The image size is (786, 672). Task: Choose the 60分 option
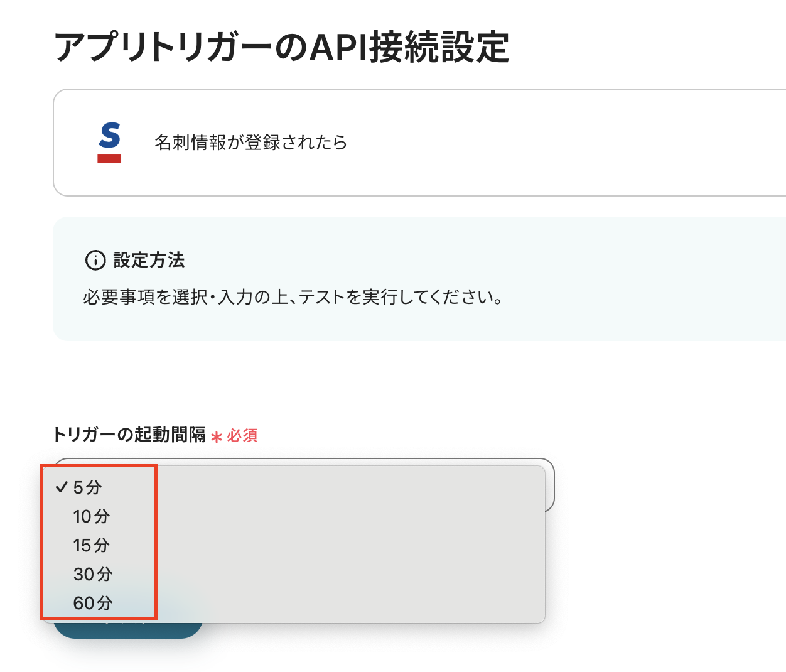coord(93,603)
